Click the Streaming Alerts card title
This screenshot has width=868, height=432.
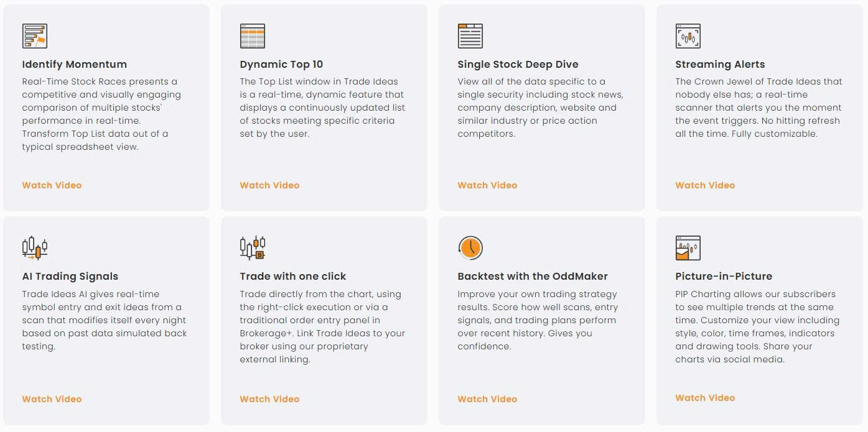720,64
